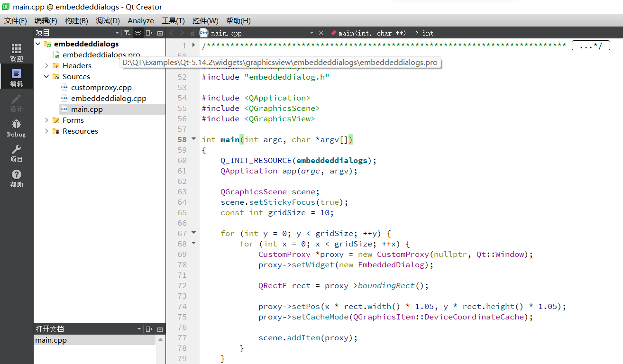Viewport: 623px width, 364px height.
Task: Open the 工具(T) menu
Action: click(173, 20)
